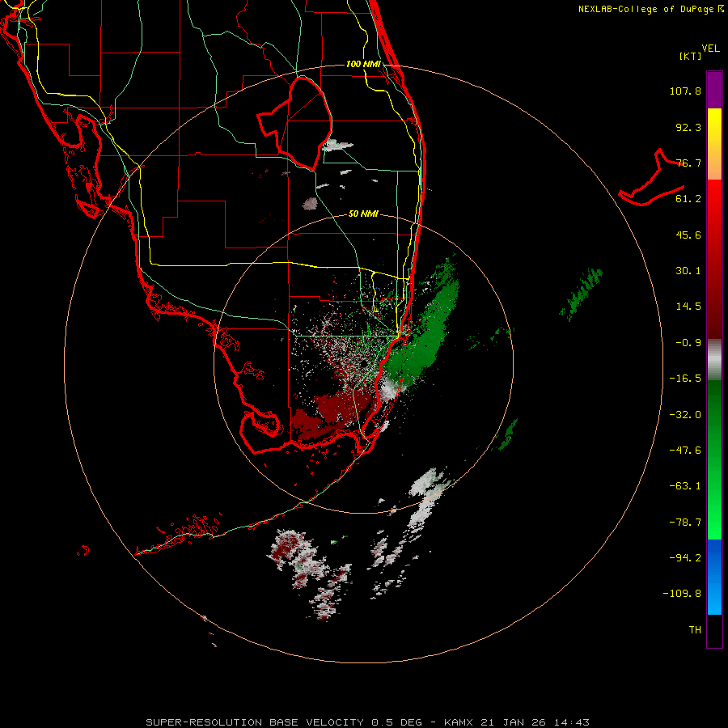Image resolution: width=728 pixels, height=728 pixels.
Task: Select the -32.0 velocity scale value
Action: pos(685,415)
